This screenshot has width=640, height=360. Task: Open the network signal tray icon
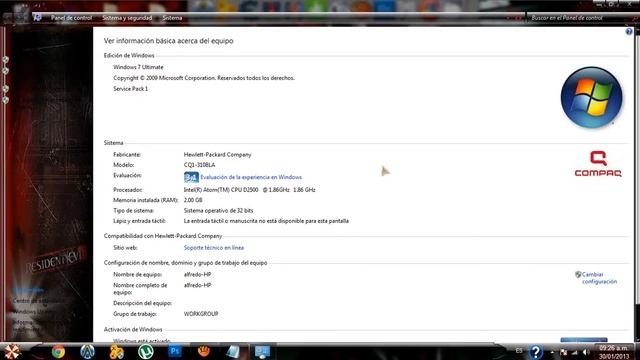(575, 352)
